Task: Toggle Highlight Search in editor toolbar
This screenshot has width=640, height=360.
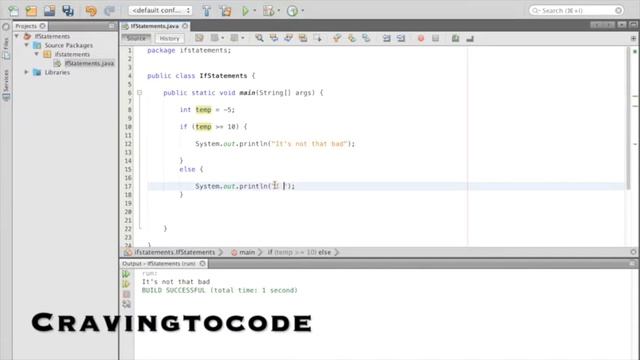Action: (303, 38)
